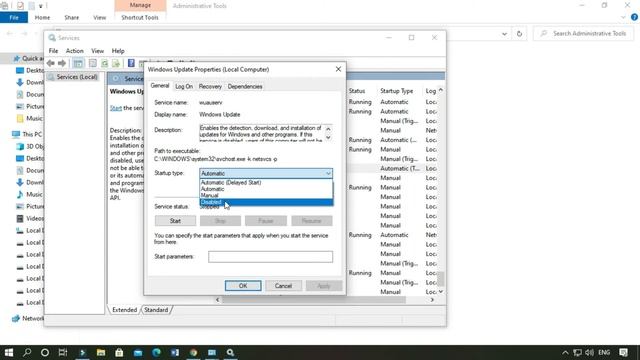This screenshot has height=360, width=640.
Task: Open the Startup type combo box
Action: 266,173
